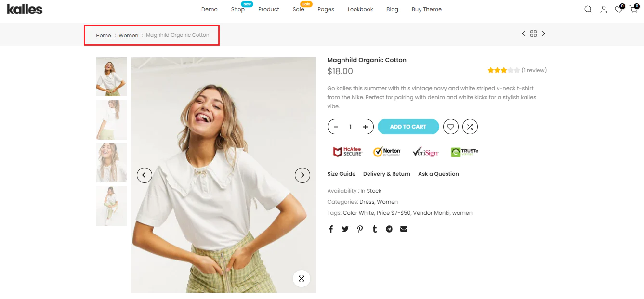Open the Lookbook menu item
Image resolution: width=644 pixels, height=299 pixels.
[360, 9]
